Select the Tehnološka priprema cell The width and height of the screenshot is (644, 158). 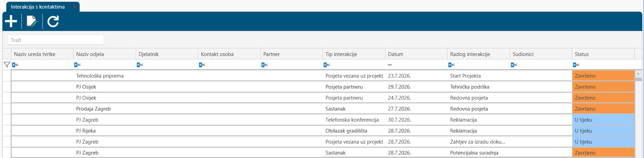pyautogui.click(x=104, y=76)
